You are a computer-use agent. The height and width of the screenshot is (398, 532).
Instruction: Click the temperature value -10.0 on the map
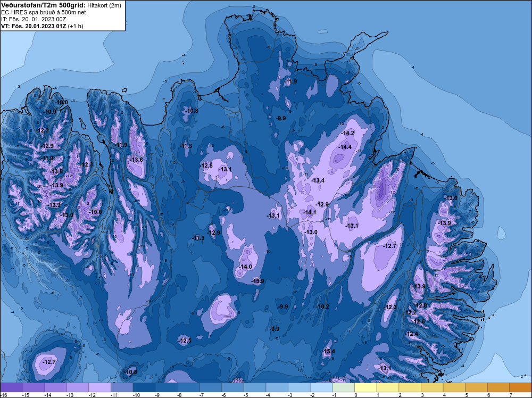[61, 102]
